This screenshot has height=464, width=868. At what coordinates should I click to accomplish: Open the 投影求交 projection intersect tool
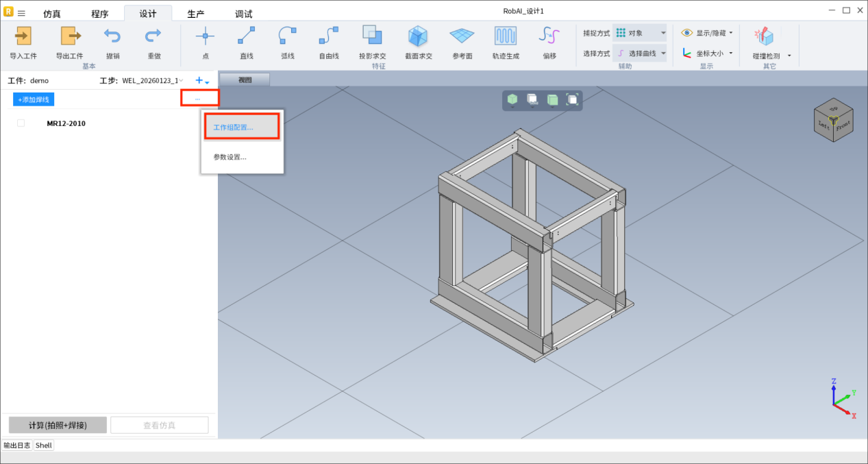coord(372,37)
